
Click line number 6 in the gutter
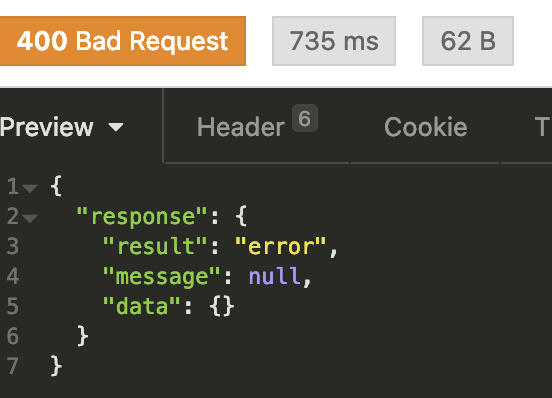coord(13,336)
